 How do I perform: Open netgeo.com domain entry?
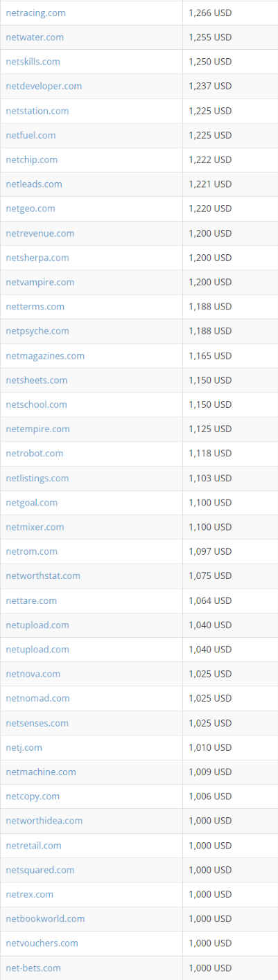pyautogui.click(x=31, y=208)
